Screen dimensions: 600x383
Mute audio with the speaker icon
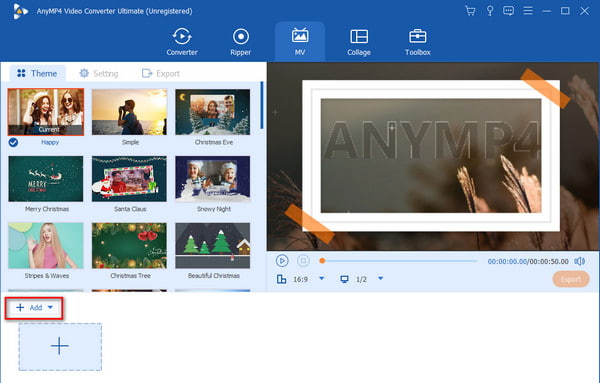[x=579, y=261]
